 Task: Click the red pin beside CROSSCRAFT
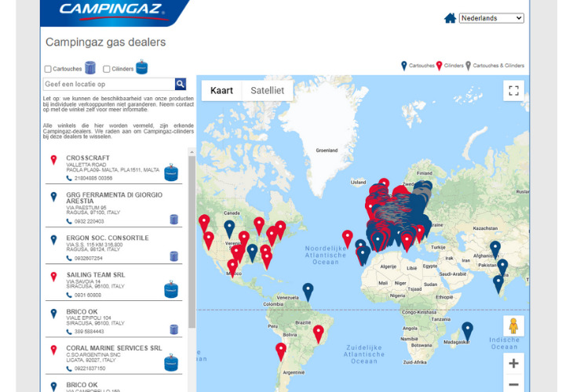[53, 160]
